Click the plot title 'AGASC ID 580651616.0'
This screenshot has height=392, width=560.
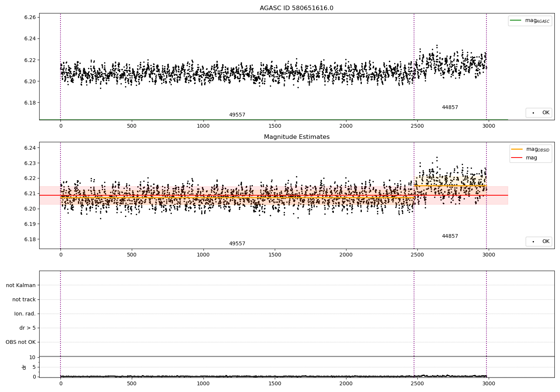click(x=296, y=8)
